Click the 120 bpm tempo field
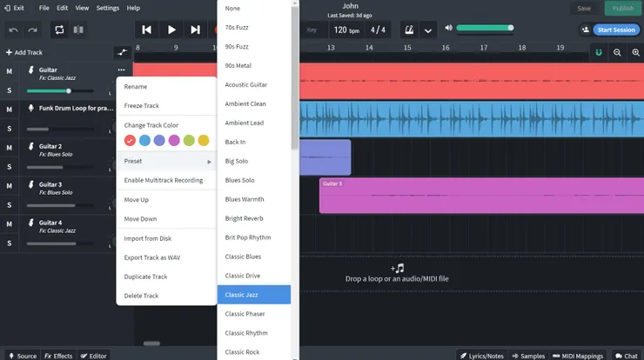The image size is (644, 360). (x=346, y=30)
